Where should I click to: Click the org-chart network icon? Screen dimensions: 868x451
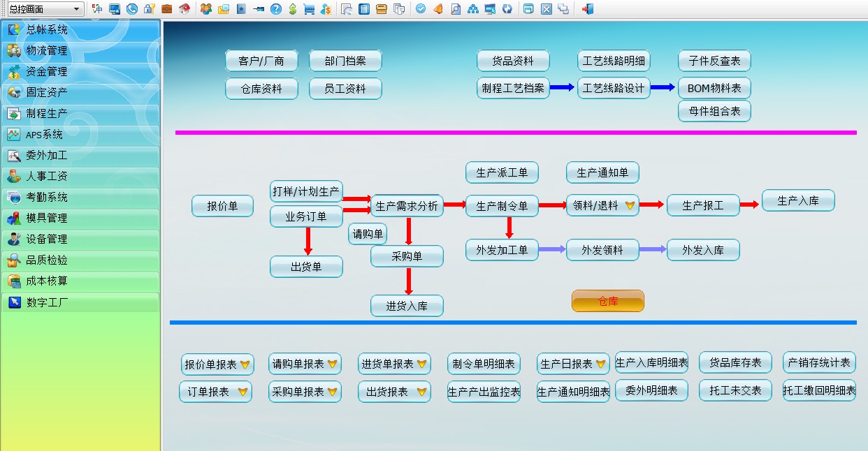473,9
